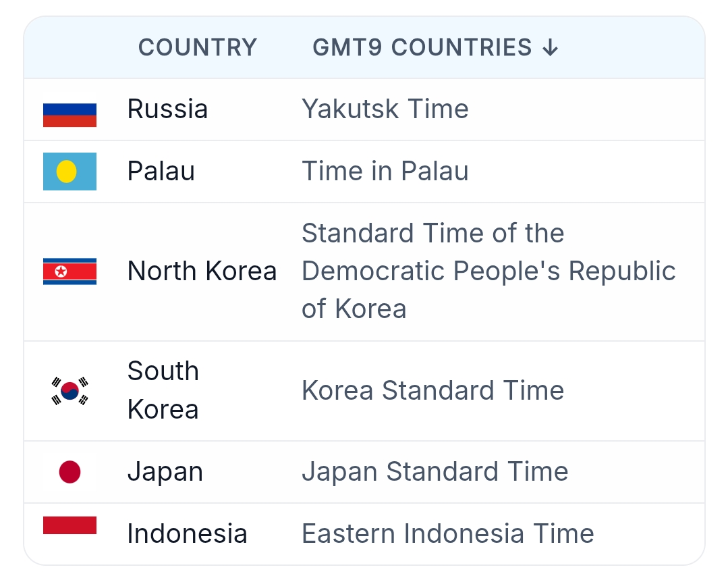The height and width of the screenshot is (580, 728).
Task: Select Indonesia country name
Action: [187, 534]
